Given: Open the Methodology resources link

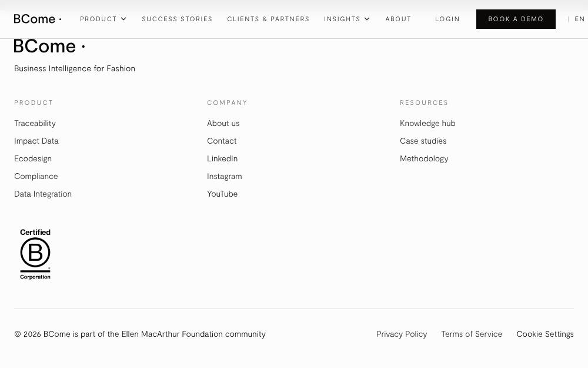Looking at the screenshot, I should [x=424, y=158].
